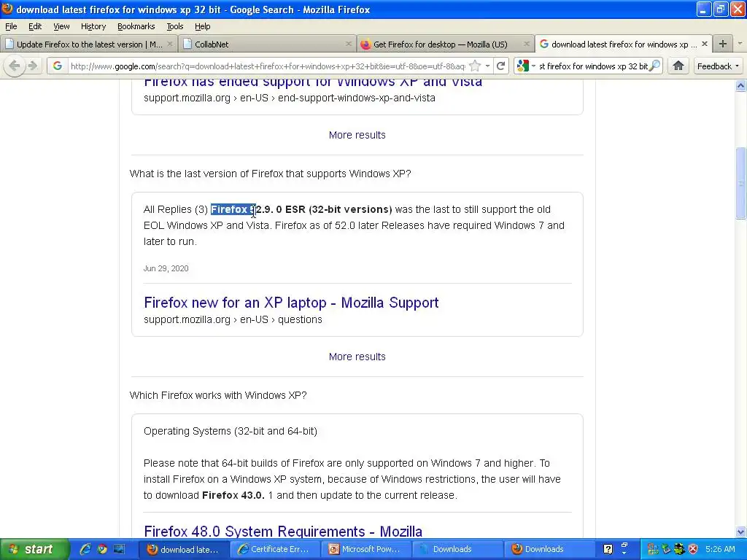Click the URL address bar field

(267, 66)
